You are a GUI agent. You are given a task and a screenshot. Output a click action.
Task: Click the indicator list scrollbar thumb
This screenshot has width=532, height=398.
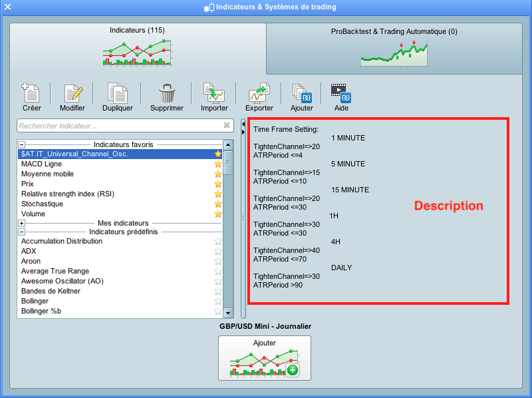[x=228, y=162]
